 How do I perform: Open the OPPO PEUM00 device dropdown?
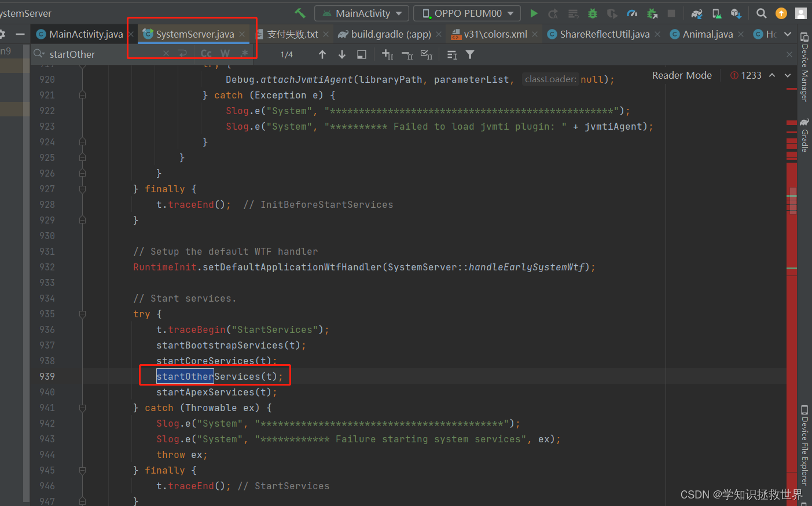click(x=467, y=13)
